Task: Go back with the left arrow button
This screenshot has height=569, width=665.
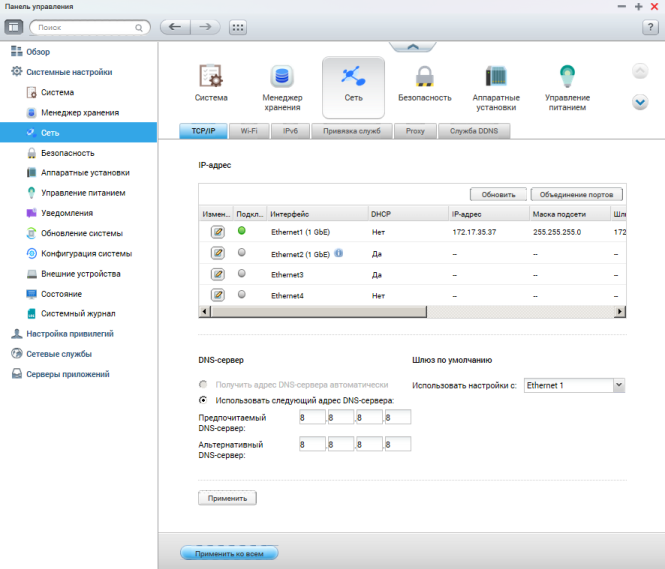Action: 175,27
